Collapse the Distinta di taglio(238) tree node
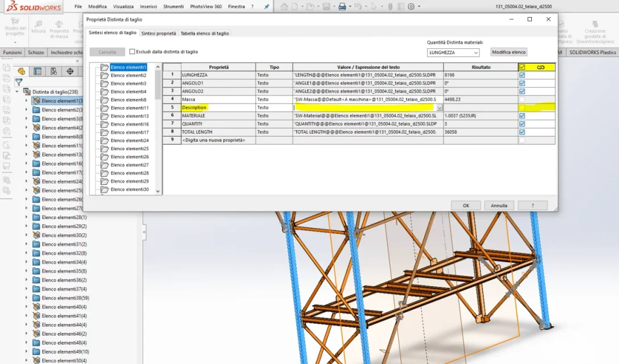The image size is (619, 364). (x=17, y=92)
